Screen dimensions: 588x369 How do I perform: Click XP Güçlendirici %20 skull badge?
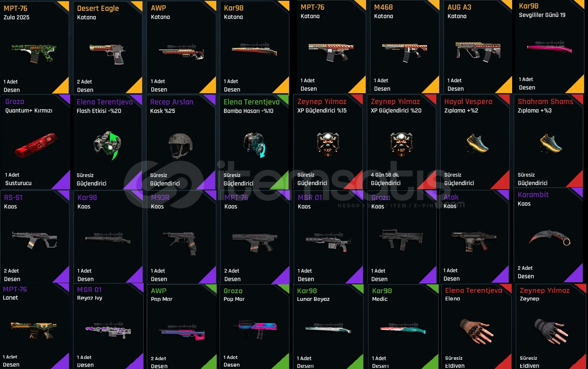point(401,144)
